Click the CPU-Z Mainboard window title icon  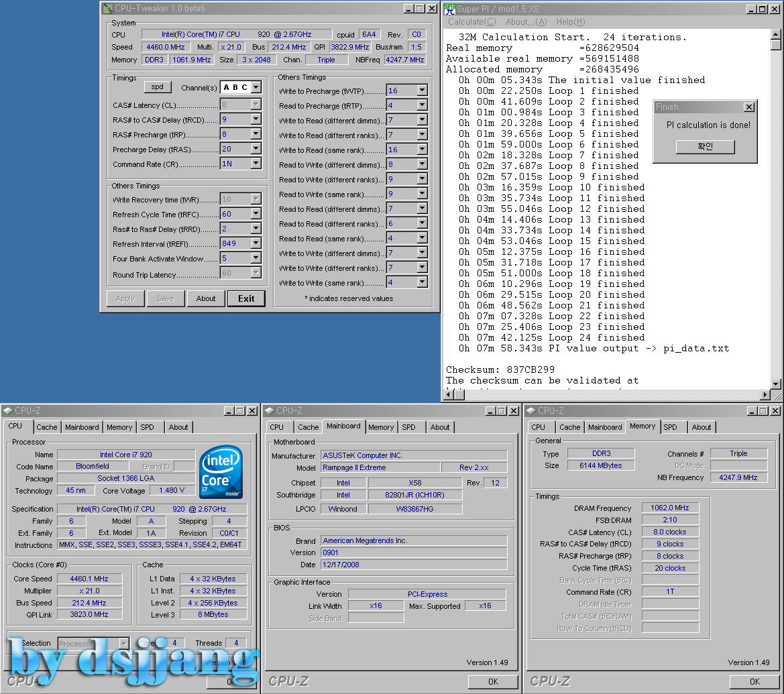coord(270,410)
